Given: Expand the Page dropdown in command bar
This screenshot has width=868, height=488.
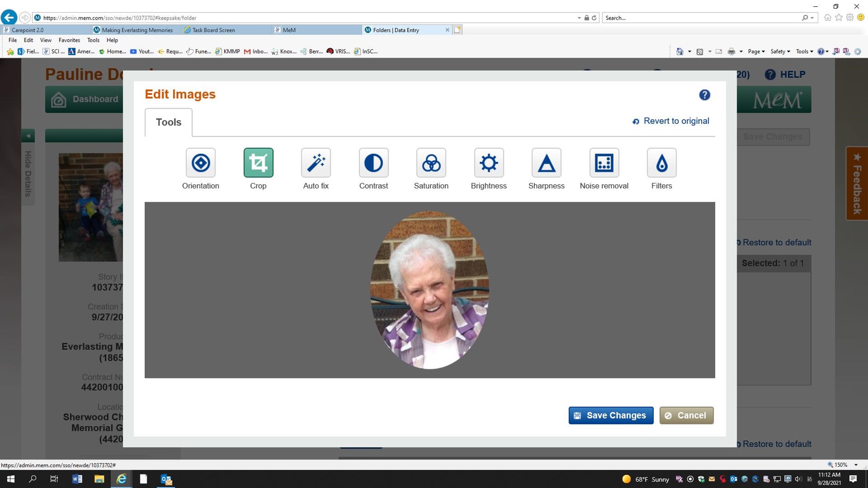Looking at the screenshot, I should coord(756,51).
